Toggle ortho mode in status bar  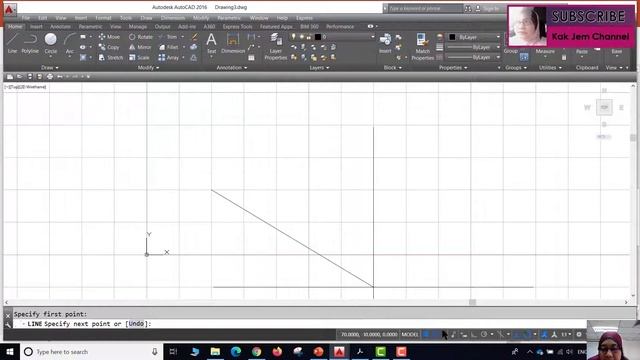pyautogui.click(x=474, y=334)
